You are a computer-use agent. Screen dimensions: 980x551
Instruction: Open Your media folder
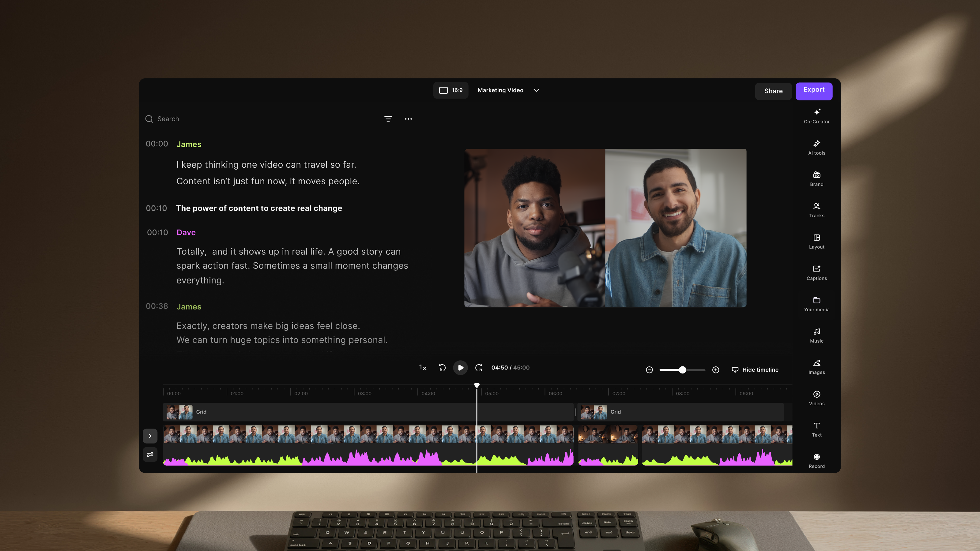click(816, 304)
